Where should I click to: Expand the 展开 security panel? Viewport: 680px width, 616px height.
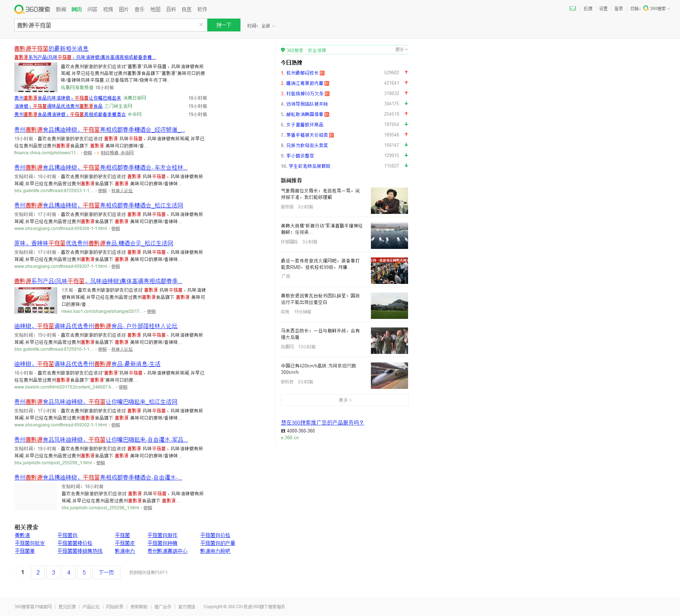click(x=401, y=50)
